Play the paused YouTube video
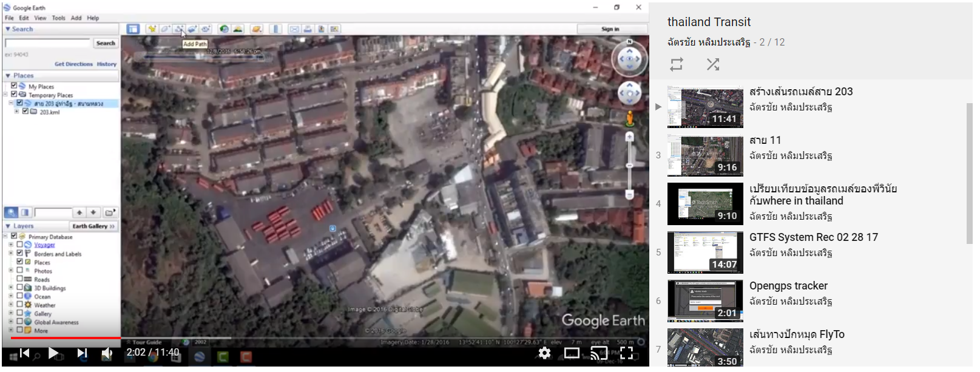Viewport: 980px width, 372px height. coord(53,353)
